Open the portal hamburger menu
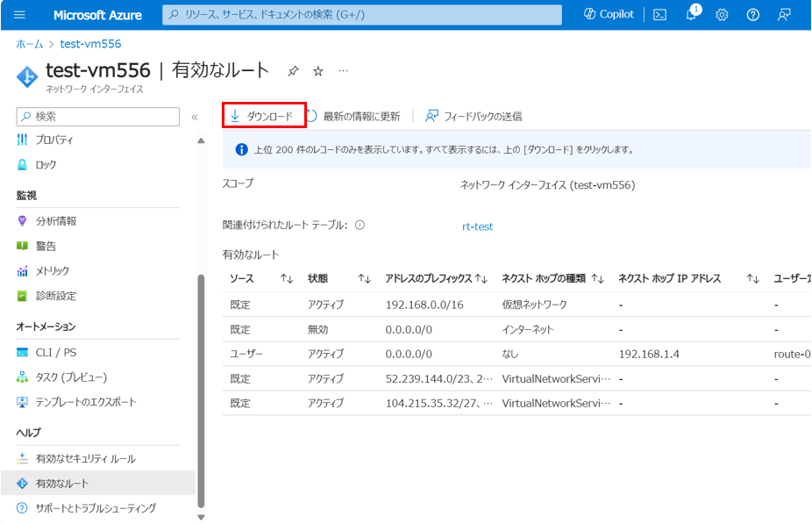Screen dimensions: 812x524 (x=19, y=15)
